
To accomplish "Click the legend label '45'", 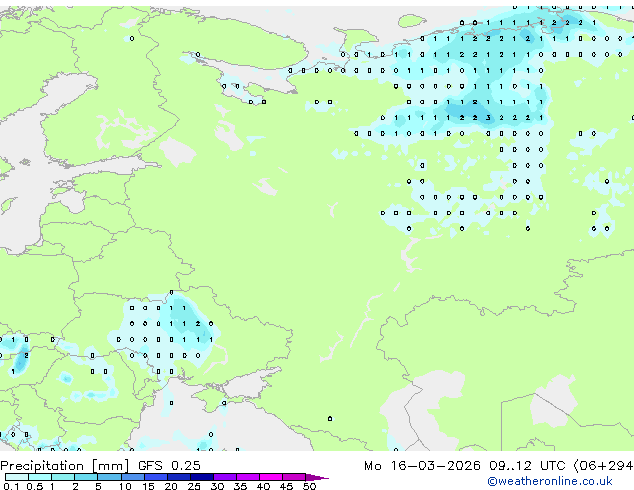I will click(x=286, y=486).
